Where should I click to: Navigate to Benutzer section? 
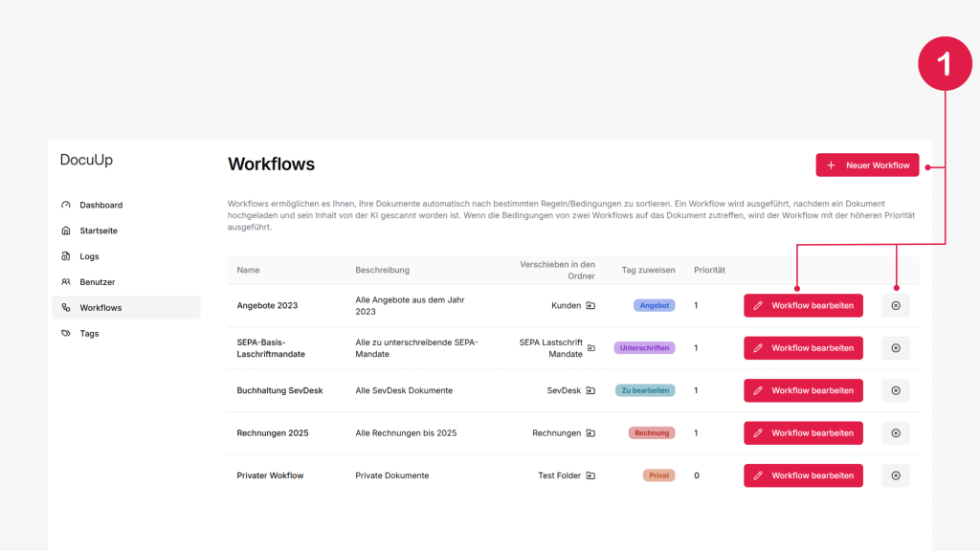[x=97, y=282]
